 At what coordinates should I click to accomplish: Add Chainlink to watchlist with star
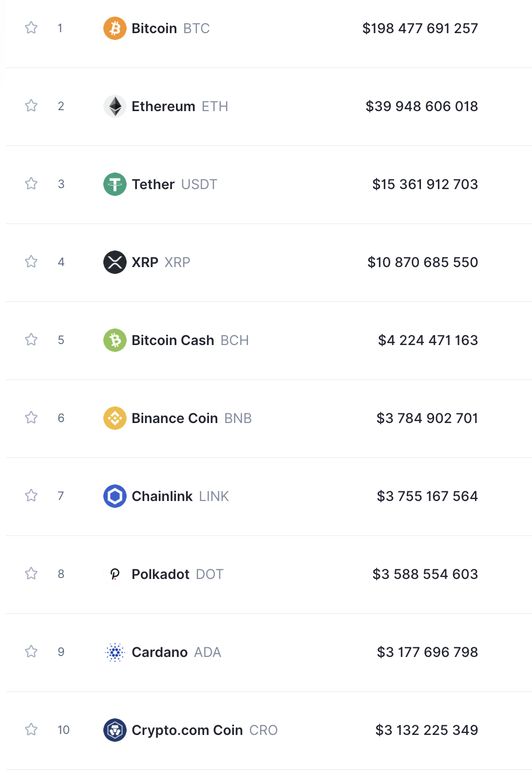pyautogui.click(x=31, y=496)
